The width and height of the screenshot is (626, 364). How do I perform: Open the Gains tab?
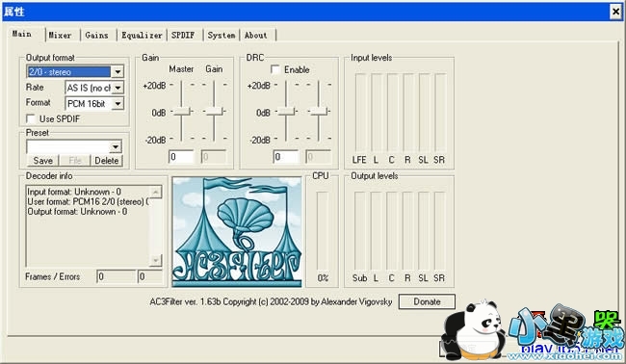(x=97, y=35)
